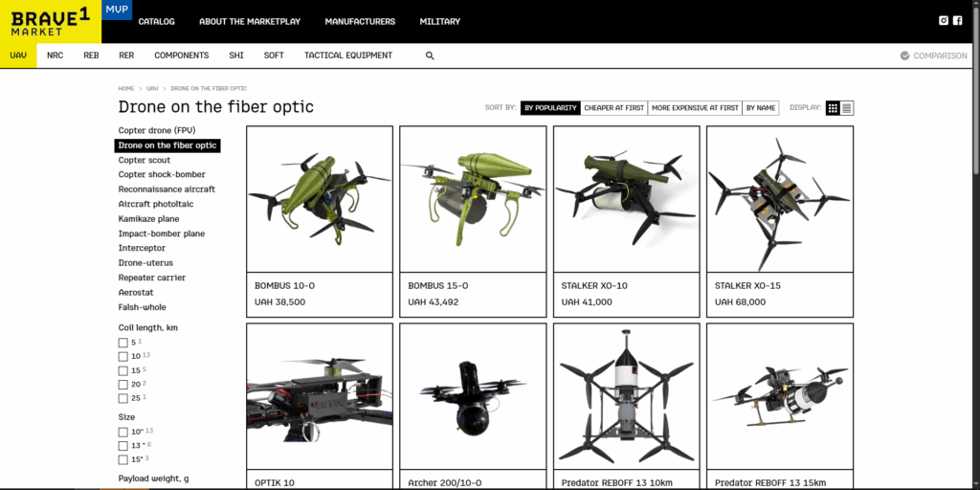Screen dimensions: 980x490
Task: Click the Brave1 Market logo
Action: [51, 21]
